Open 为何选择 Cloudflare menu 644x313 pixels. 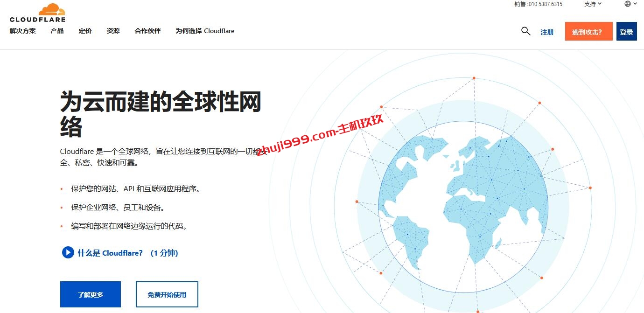205,31
